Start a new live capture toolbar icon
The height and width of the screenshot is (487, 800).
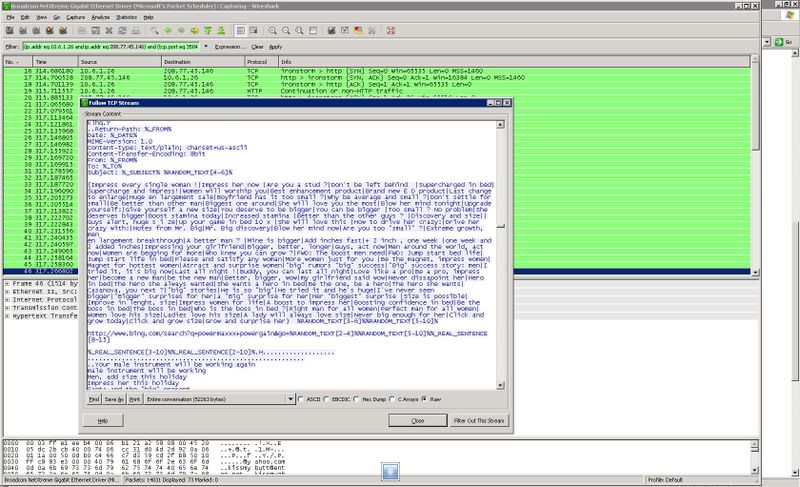(36, 31)
